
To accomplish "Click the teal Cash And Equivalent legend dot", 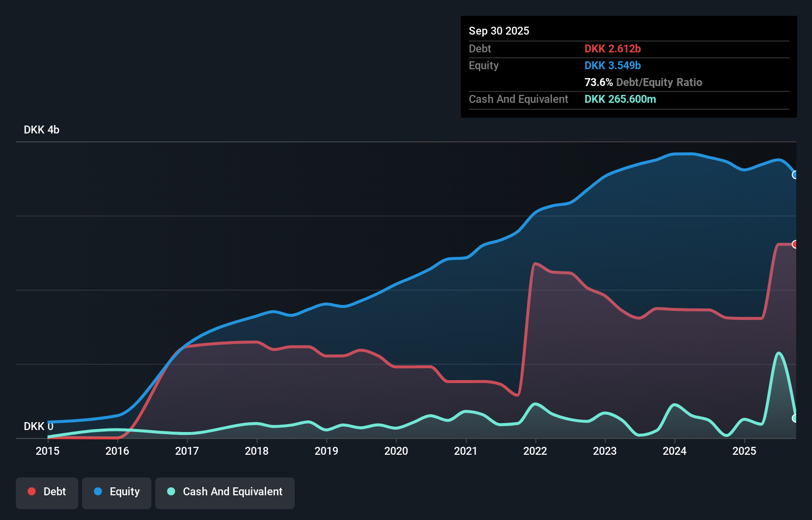I will pos(171,491).
